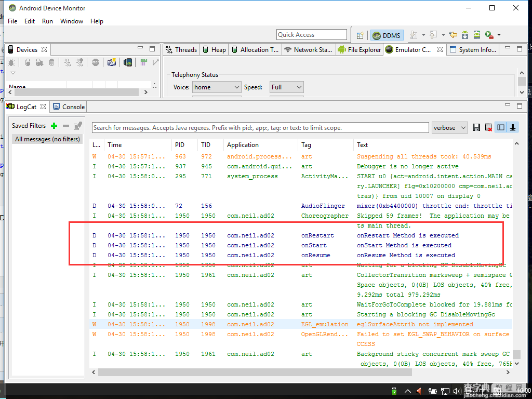Viewport: 532px width, 399px height.
Task: Click the Android SDK Manager download icon
Action: tap(465, 35)
